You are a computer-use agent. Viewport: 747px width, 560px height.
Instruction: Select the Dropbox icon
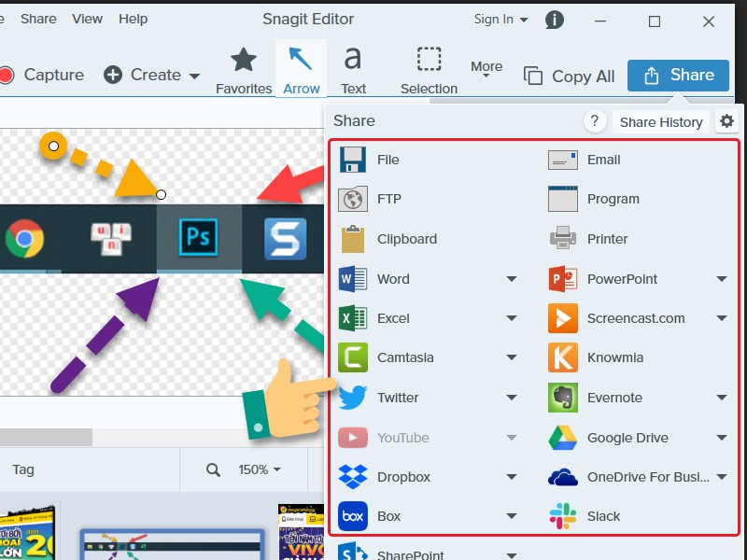pyautogui.click(x=353, y=477)
